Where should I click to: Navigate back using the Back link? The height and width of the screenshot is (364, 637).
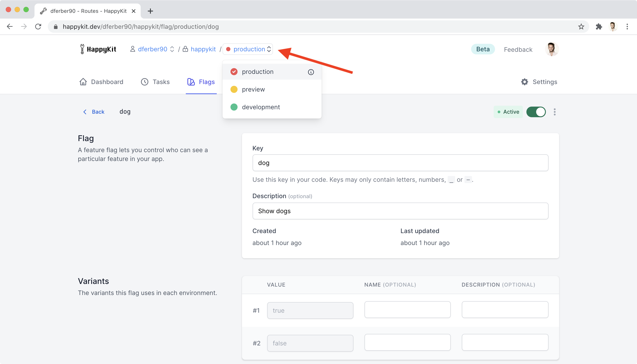pyautogui.click(x=94, y=111)
